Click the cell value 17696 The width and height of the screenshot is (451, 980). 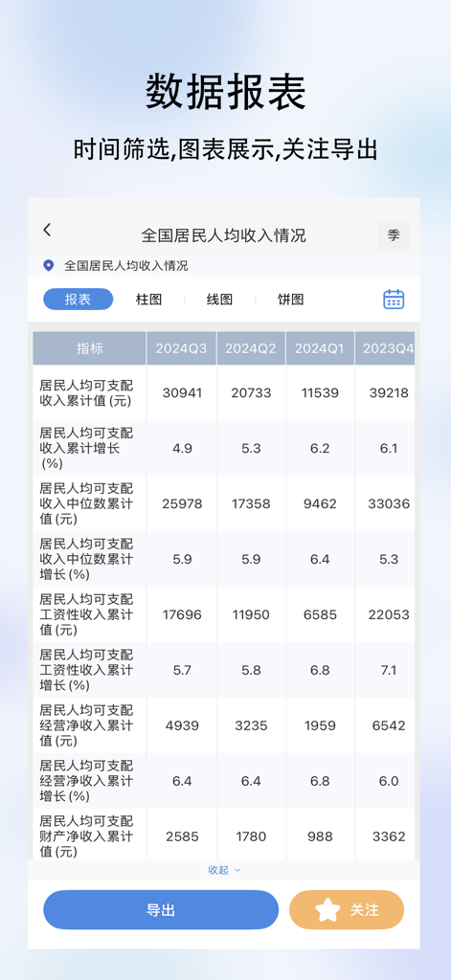point(182,614)
